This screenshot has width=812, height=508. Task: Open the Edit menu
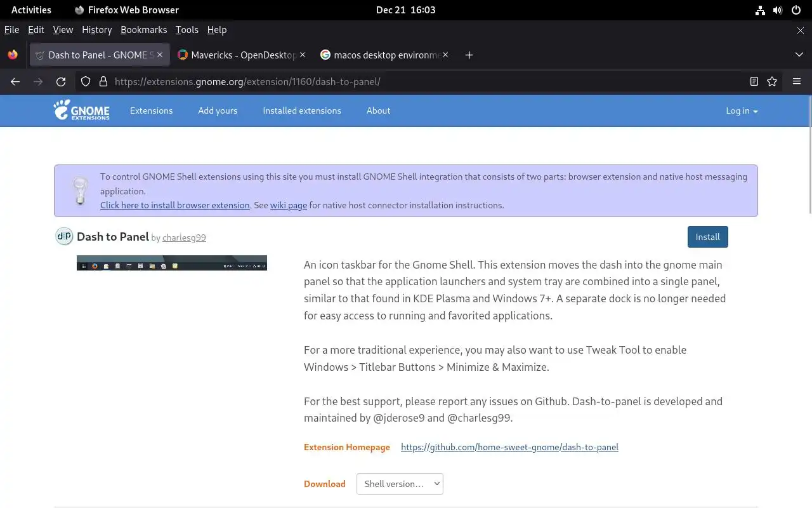[36, 30]
